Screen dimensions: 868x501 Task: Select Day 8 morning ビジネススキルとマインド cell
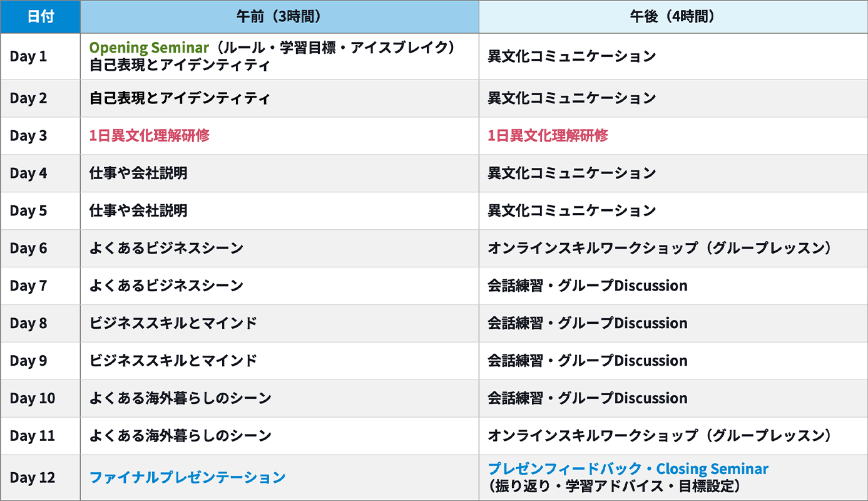pyautogui.click(x=173, y=324)
